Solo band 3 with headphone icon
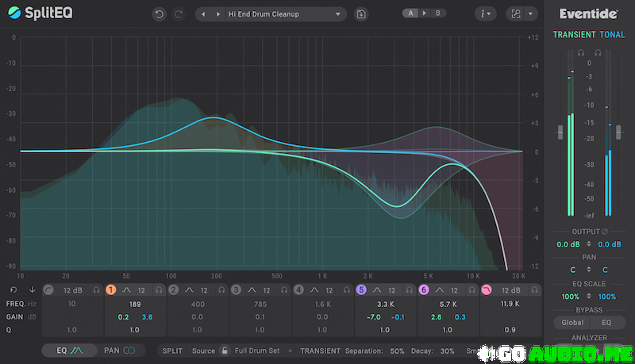 click(284, 290)
